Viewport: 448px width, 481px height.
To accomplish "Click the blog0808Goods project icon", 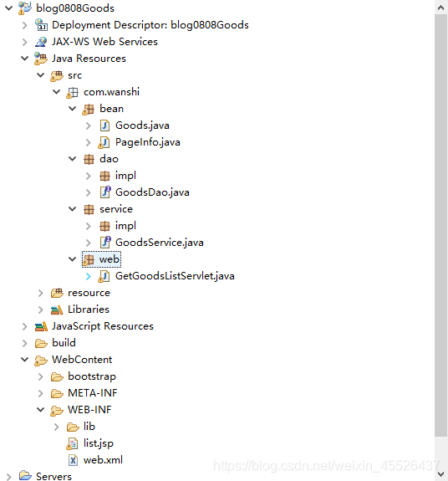I will click(25, 8).
